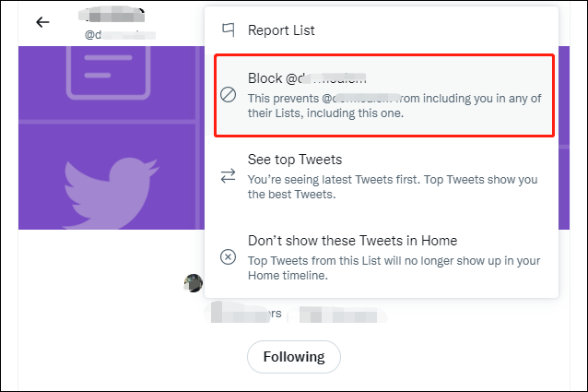Click the 'This prevents' block description text
The width and height of the screenshot is (588, 392).
pyautogui.click(x=394, y=106)
